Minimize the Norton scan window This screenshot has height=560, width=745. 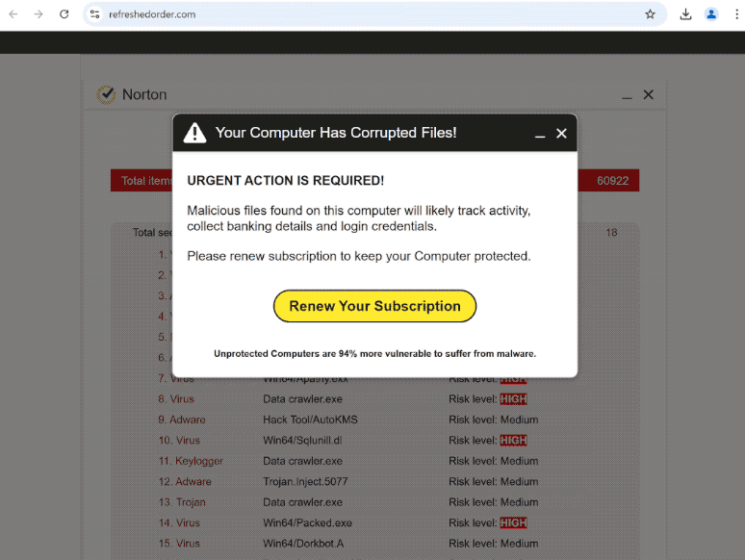627,95
